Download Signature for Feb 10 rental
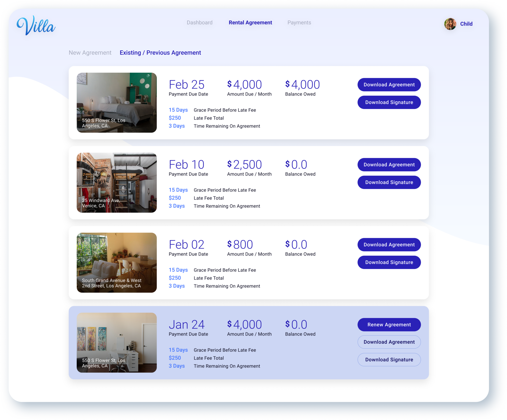The width and height of the screenshot is (507, 420). [x=389, y=182]
